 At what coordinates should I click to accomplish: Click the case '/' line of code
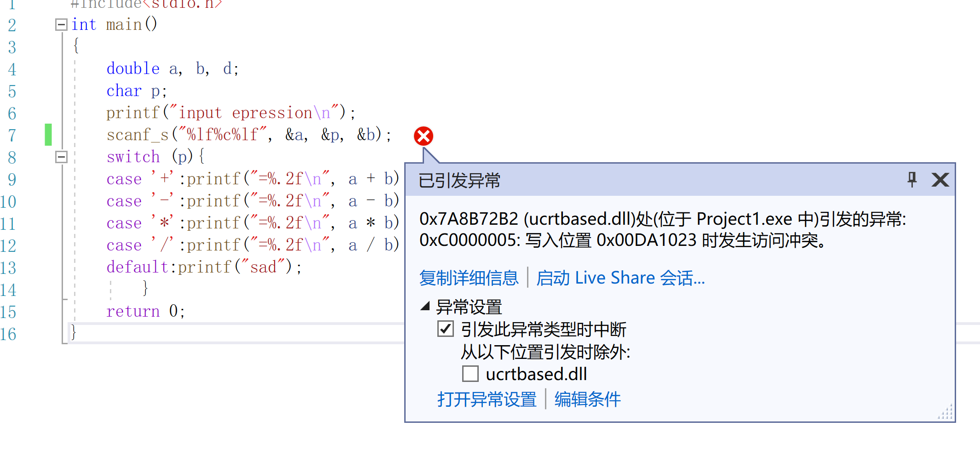252,245
